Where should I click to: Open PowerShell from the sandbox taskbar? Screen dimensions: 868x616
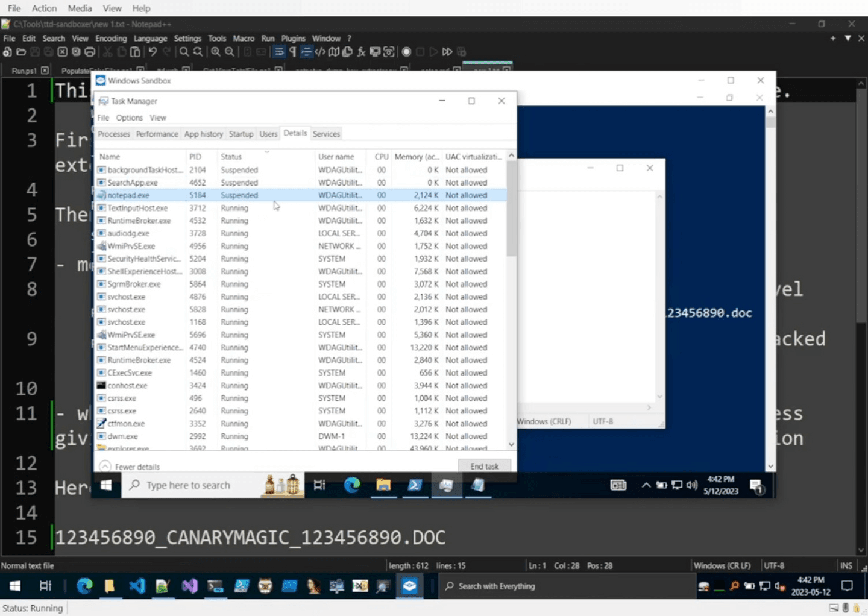pos(415,485)
